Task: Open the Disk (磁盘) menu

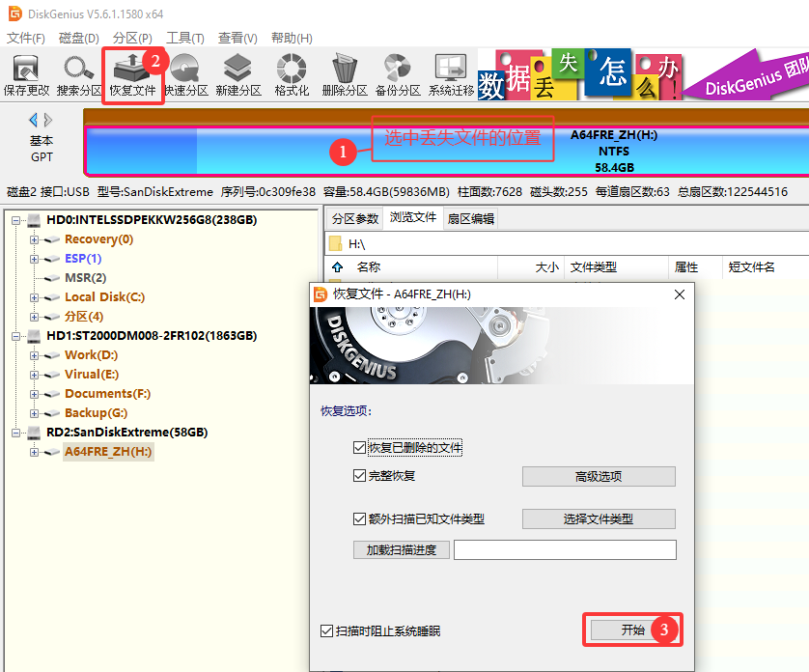Action: pyautogui.click(x=79, y=39)
